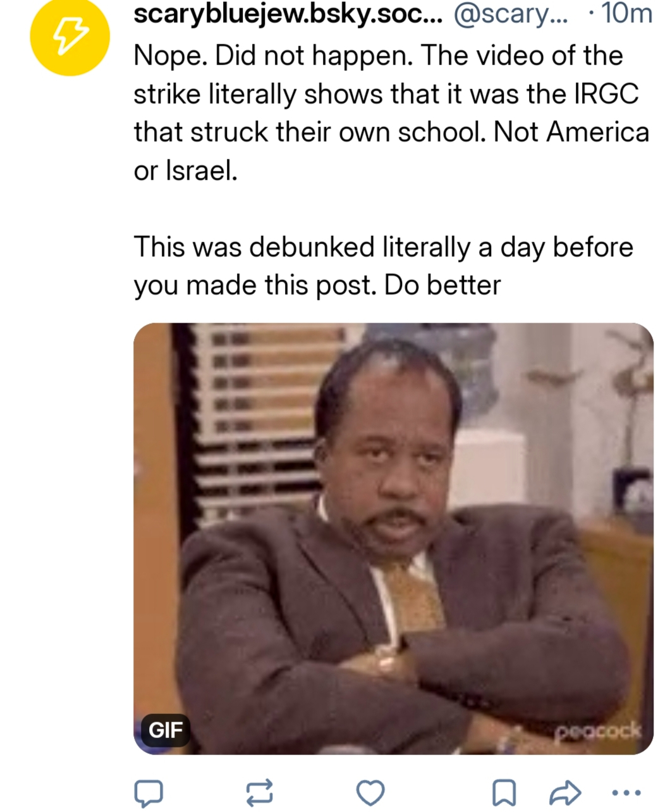Share the post via curved arrow icon
670x812 pixels.
click(564, 792)
